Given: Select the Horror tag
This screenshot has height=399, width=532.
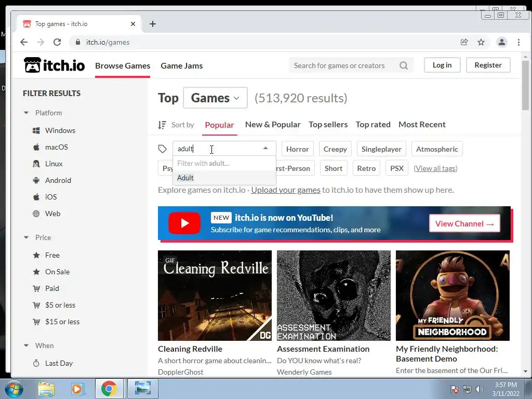Looking at the screenshot, I should pos(297,149).
